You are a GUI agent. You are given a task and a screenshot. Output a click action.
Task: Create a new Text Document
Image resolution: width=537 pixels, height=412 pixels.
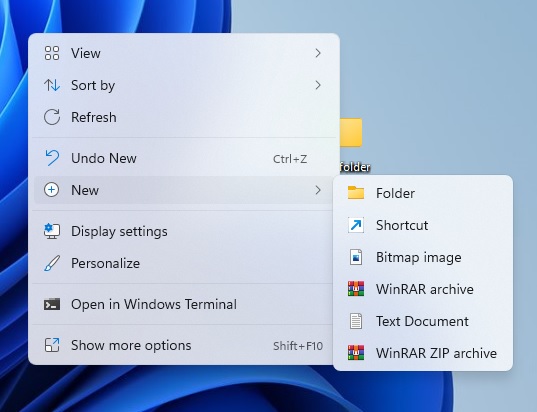[x=423, y=321]
